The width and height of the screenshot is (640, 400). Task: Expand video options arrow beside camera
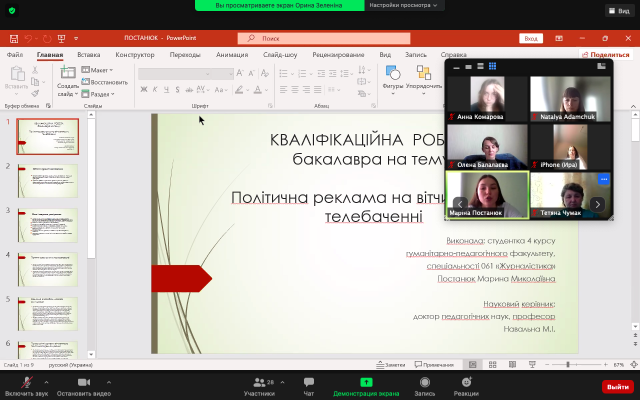point(111,381)
